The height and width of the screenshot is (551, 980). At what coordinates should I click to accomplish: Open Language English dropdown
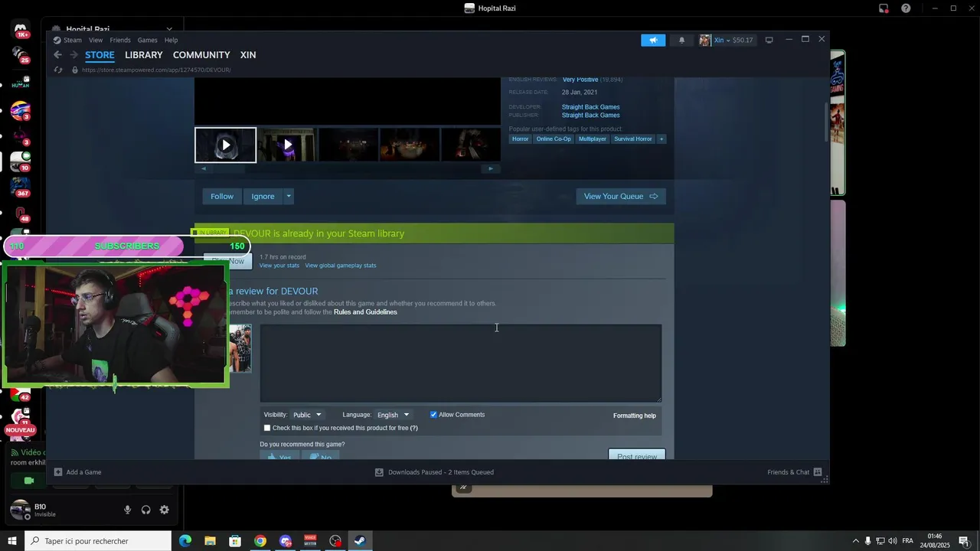pos(394,415)
